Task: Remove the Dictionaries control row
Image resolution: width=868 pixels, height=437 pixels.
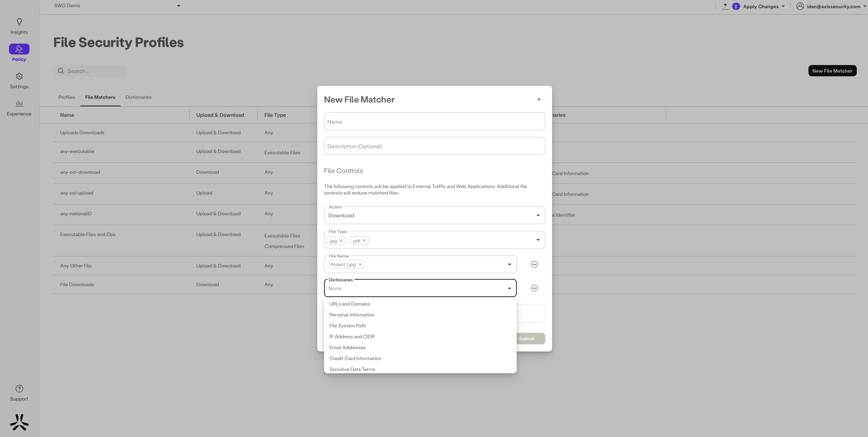Action: (x=534, y=288)
